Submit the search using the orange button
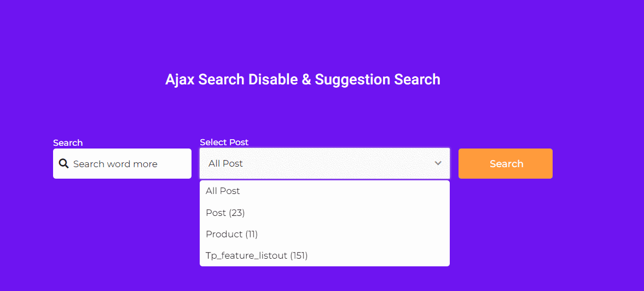This screenshot has height=291, width=644. click(x=505, y=163)
